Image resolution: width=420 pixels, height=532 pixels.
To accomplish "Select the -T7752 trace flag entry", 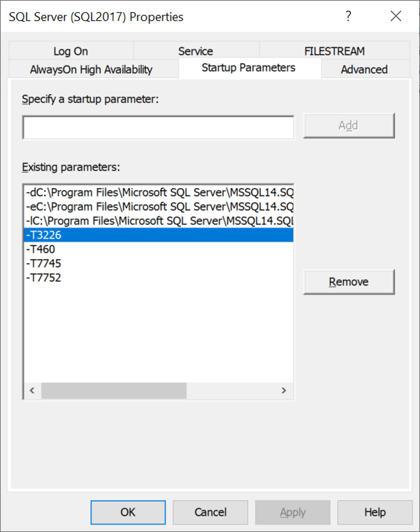I will pos(43,278).
